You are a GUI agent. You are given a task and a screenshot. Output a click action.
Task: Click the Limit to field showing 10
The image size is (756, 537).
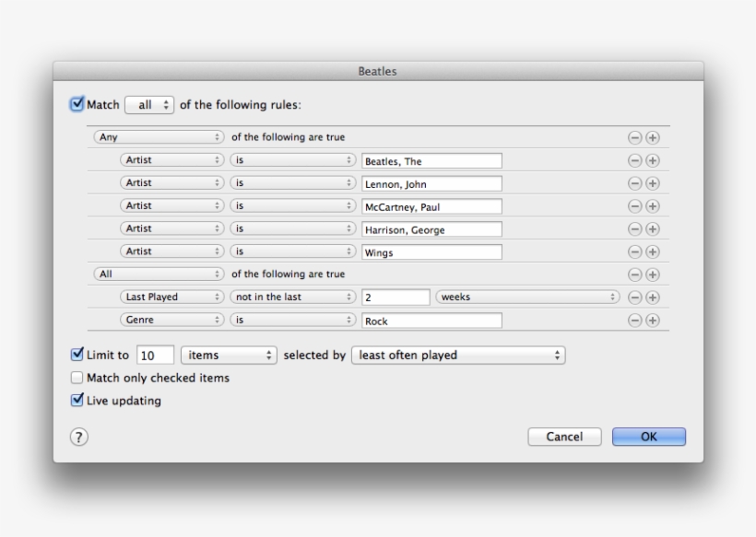tap(155, 356)
